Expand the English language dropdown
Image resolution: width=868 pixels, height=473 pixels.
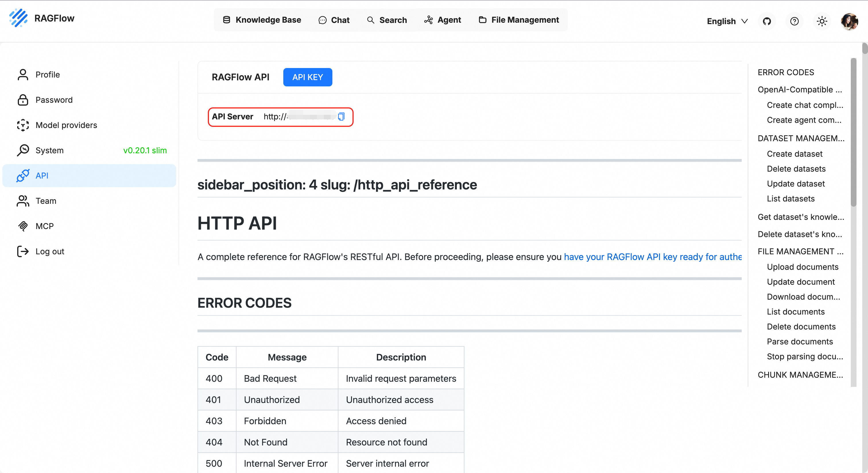tap(727, 21)
